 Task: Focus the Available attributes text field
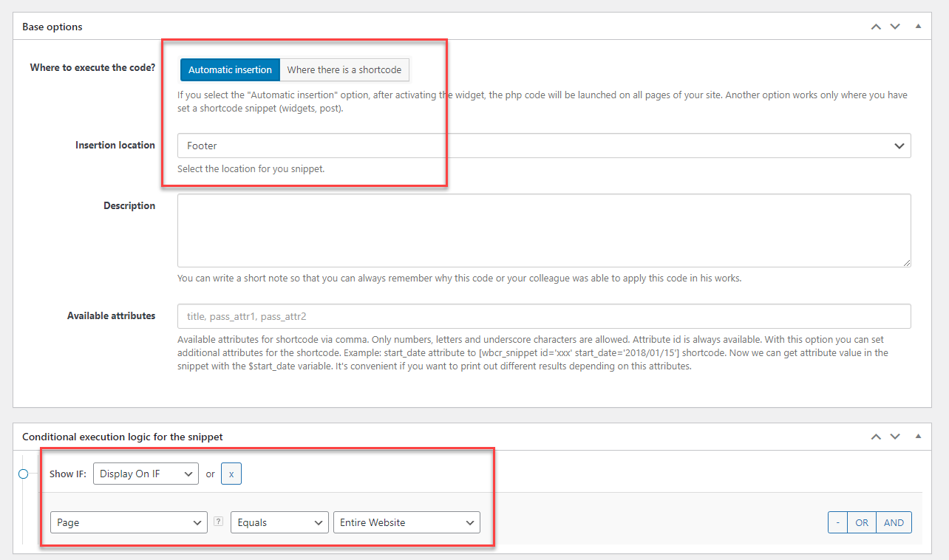coord(543,316)
